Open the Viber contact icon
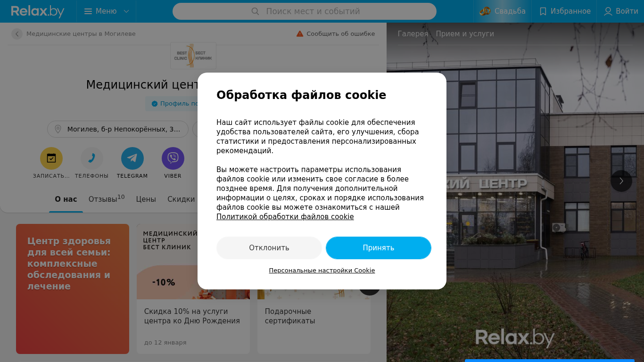This screenshot has height=362, width=644. [173, 158]
